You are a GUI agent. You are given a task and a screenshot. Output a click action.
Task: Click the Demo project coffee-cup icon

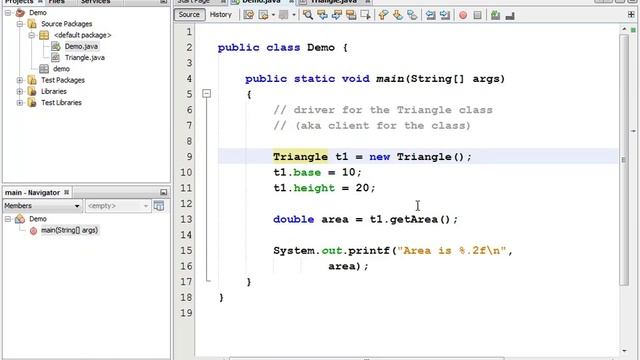click(20, 13)
